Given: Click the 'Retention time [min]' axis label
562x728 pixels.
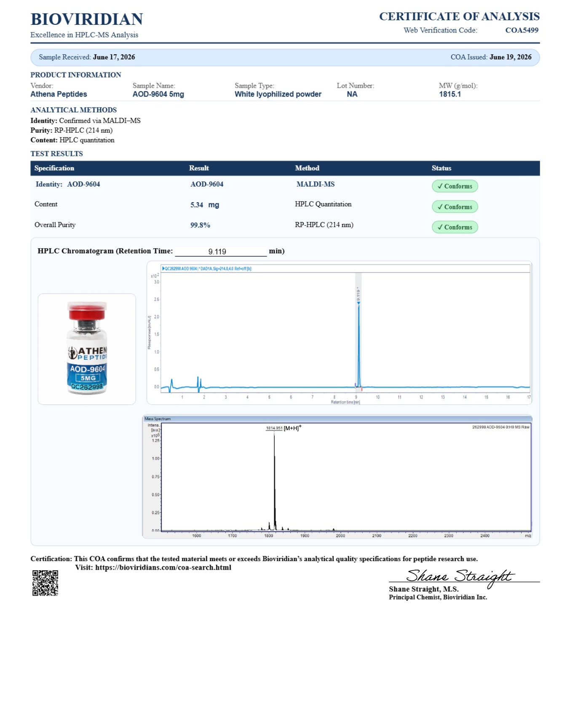Looking at the screenshot, I should click(x=345, y=402).
